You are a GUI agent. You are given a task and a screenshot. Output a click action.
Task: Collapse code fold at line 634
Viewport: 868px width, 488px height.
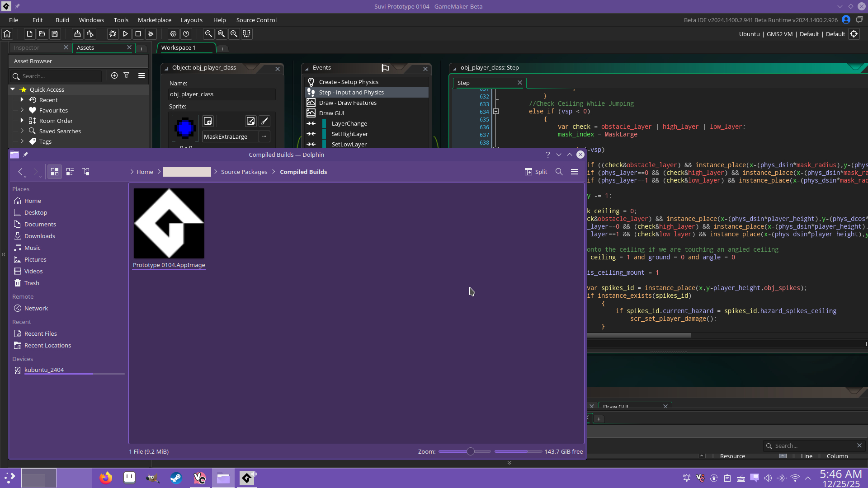click(x=496, y=112)
